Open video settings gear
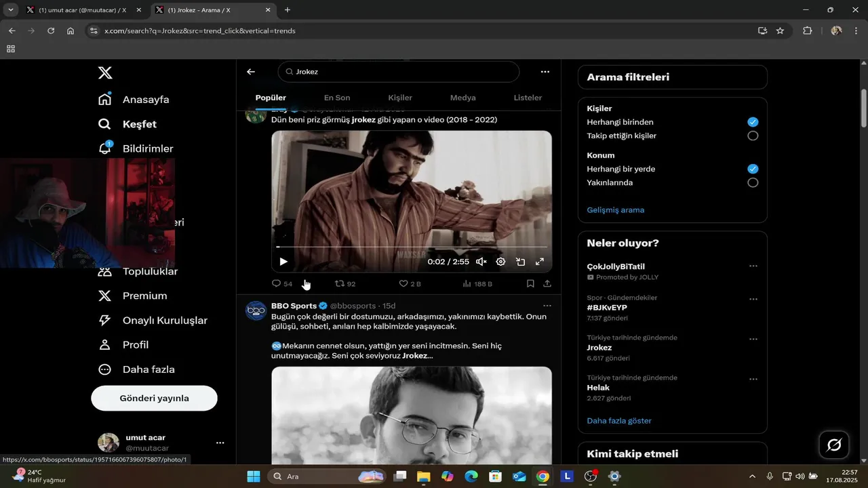Viewport: 868px width, 488px height. (500, 262)
